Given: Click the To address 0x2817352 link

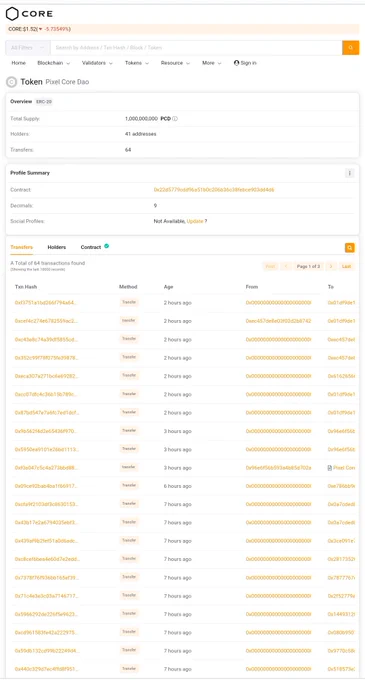Looking at the screenshot, I should tap(341, 559).
